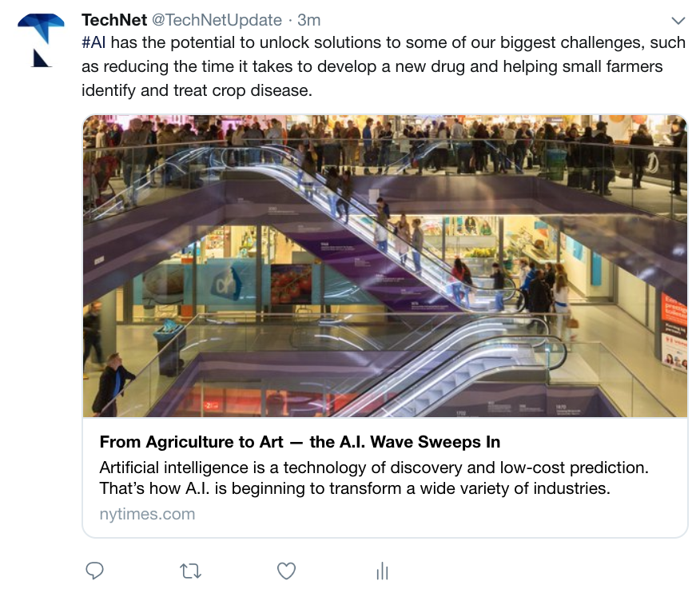Open TechNet profile avatar logo
Viewport: 700px width, 593px height.
(x=41, y=40)
